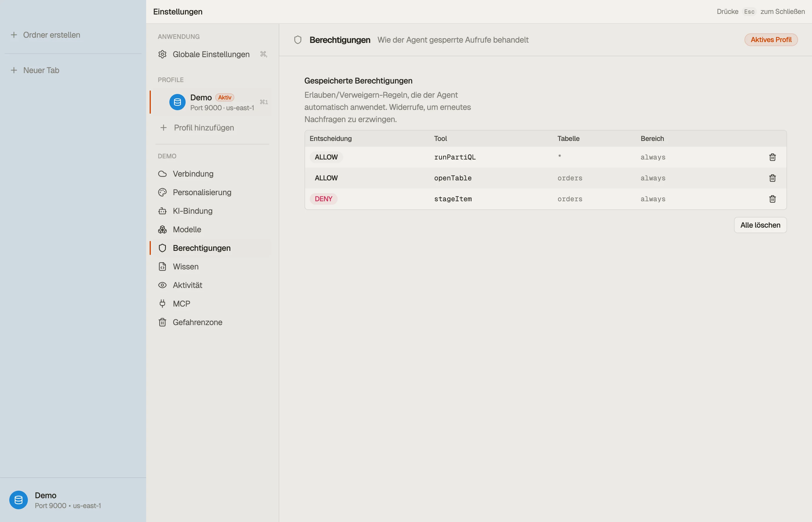Click the Entscheidung column header
812x522 pixels.
coord(330,139)
